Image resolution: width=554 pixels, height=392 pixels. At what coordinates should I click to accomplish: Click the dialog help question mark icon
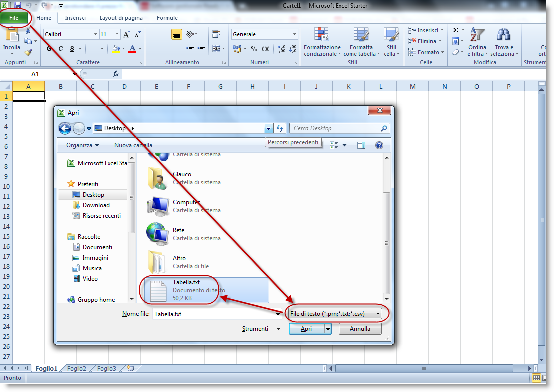(x=379, y=145)
